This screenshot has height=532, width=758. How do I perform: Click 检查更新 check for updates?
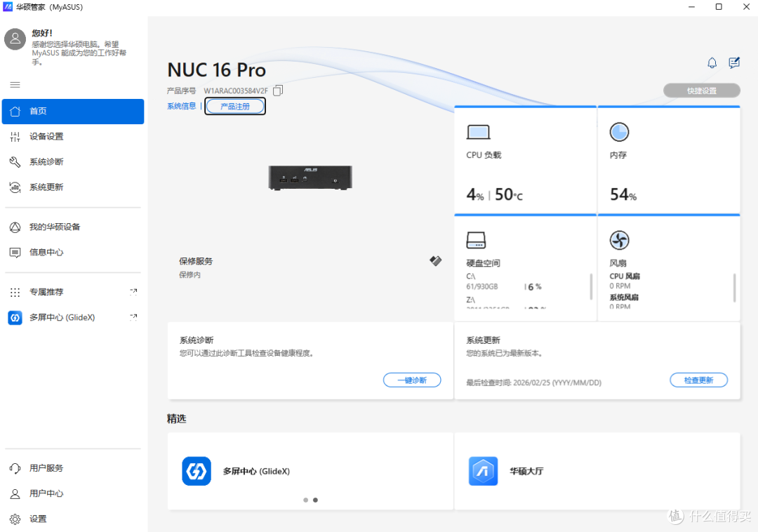coord(698,380)
